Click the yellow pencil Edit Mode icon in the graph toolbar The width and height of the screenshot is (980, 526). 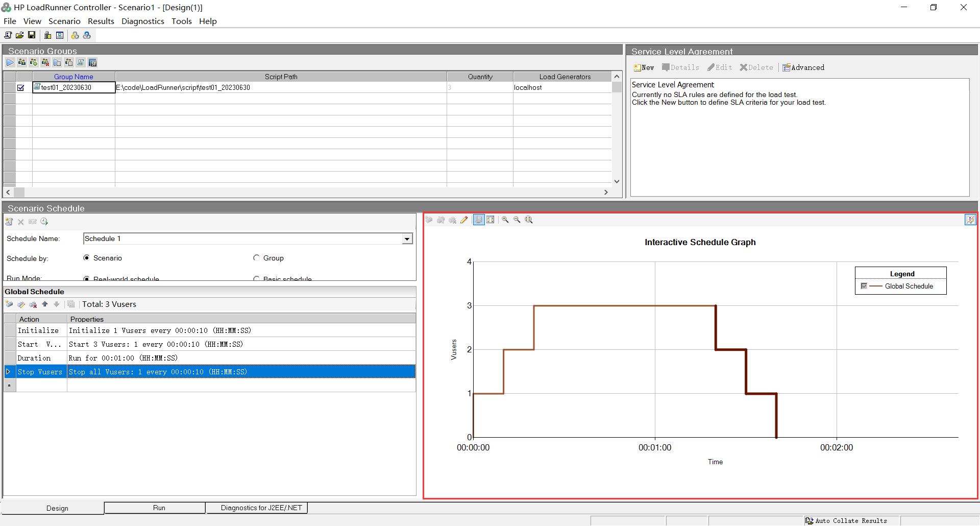pyautogui.click(x=464, y=220)
